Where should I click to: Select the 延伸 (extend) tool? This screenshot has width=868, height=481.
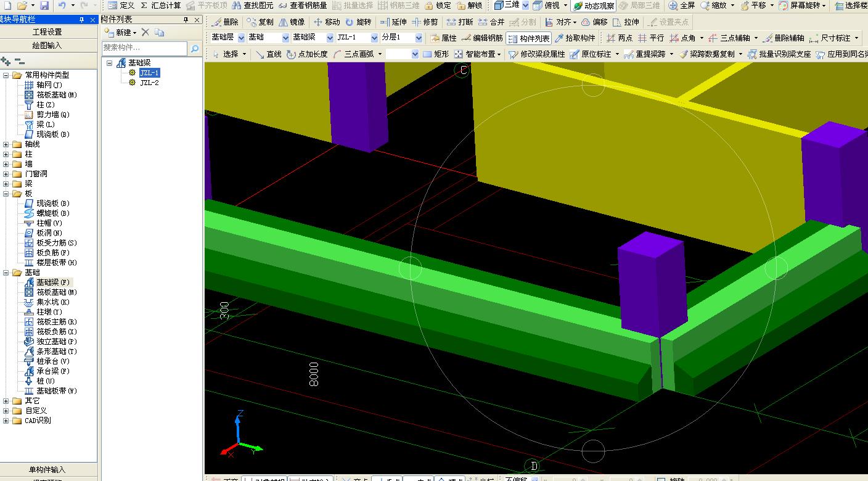[393, 22]
